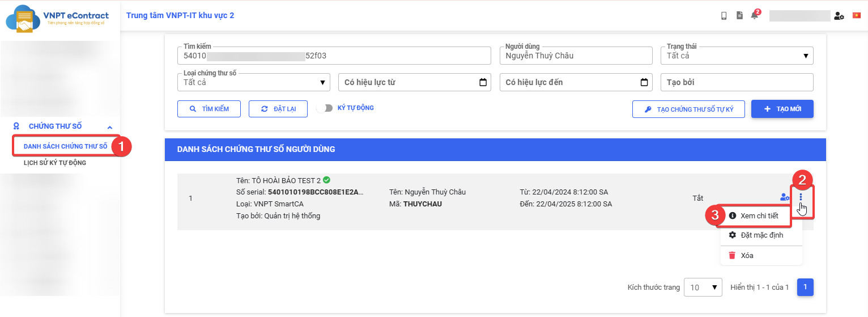Open the mobile device icon in header
868x317 pixels.
(x=724, y=16)
